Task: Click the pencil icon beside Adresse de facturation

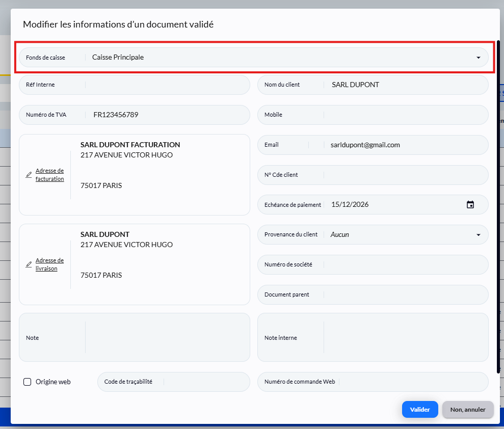Action: 29,174
